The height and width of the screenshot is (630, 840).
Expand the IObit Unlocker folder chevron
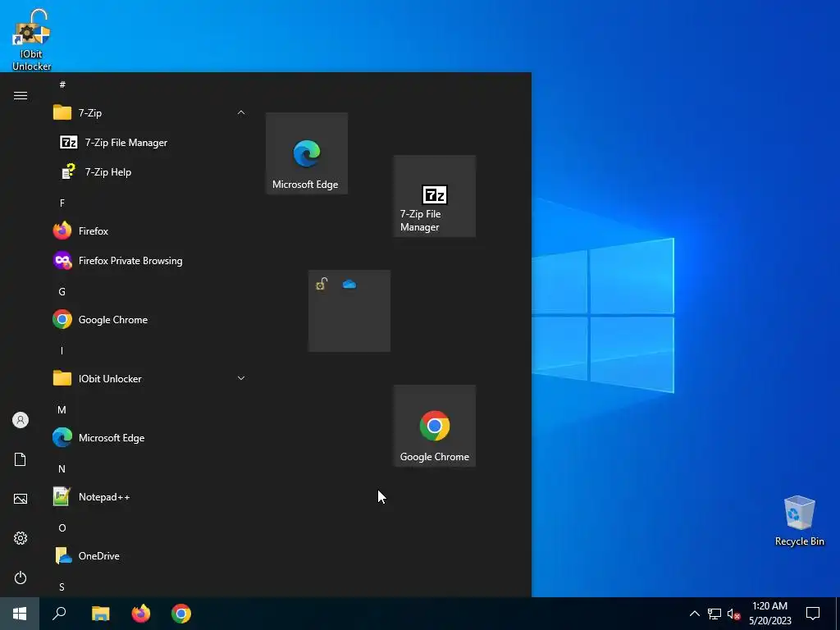241,378
